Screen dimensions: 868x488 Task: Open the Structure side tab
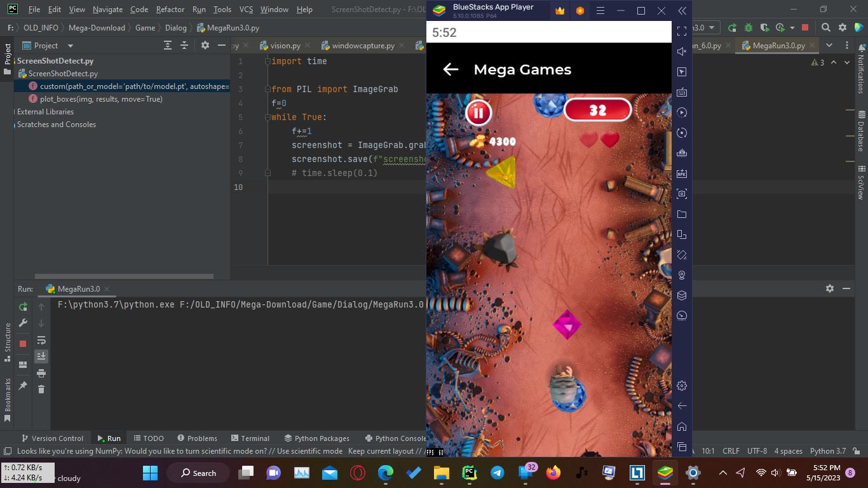(x=8, y=342)
